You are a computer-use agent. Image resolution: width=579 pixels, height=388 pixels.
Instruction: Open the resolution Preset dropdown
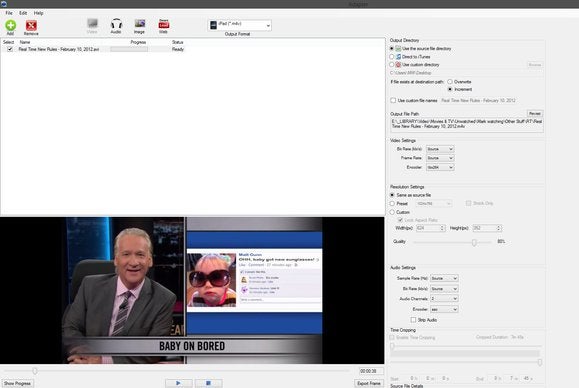[434, 203]
